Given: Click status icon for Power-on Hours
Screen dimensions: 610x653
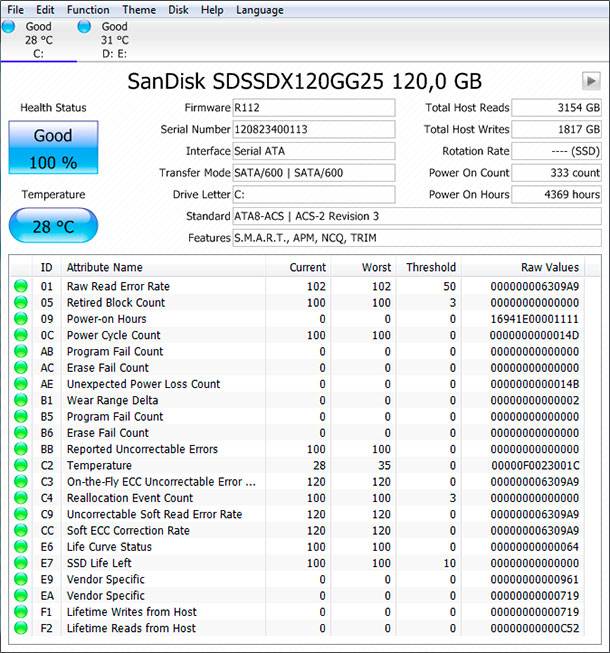Looking at the screenshot, I should click(x=20, y=319).
